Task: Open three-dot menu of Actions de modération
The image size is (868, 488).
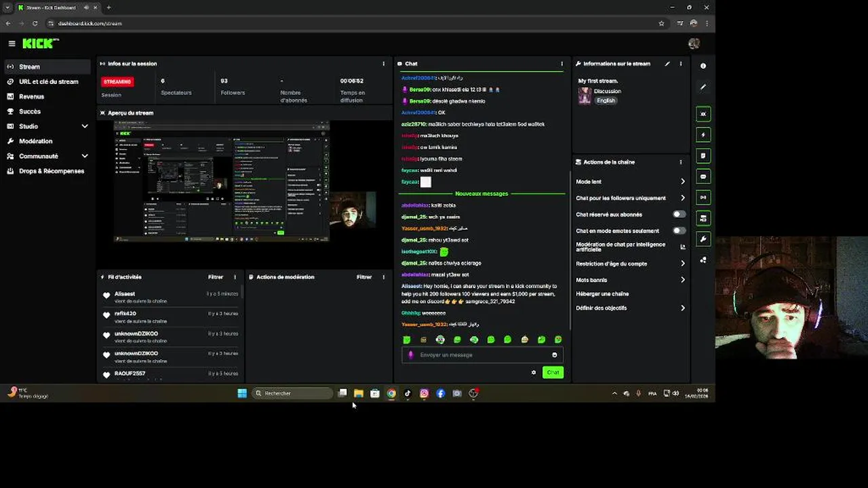Action: click(384, 277)
